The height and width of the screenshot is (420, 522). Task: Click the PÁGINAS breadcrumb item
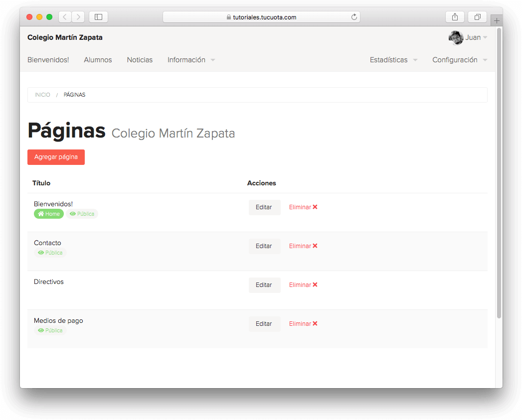click(75, 95)
